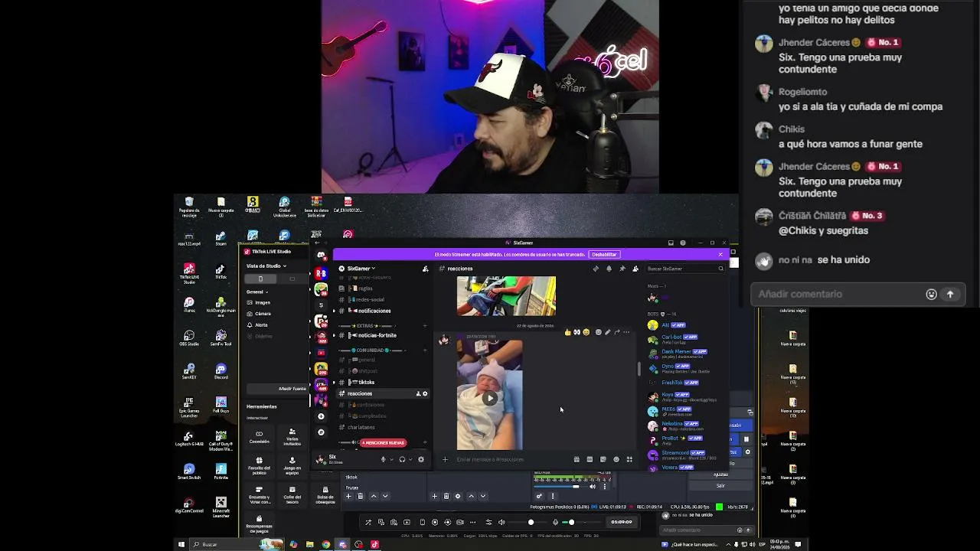The width and height of the screenshot is (980, 551).
Task: Send the TikTok comment with the arrow button
Action: tap(950, 294)
